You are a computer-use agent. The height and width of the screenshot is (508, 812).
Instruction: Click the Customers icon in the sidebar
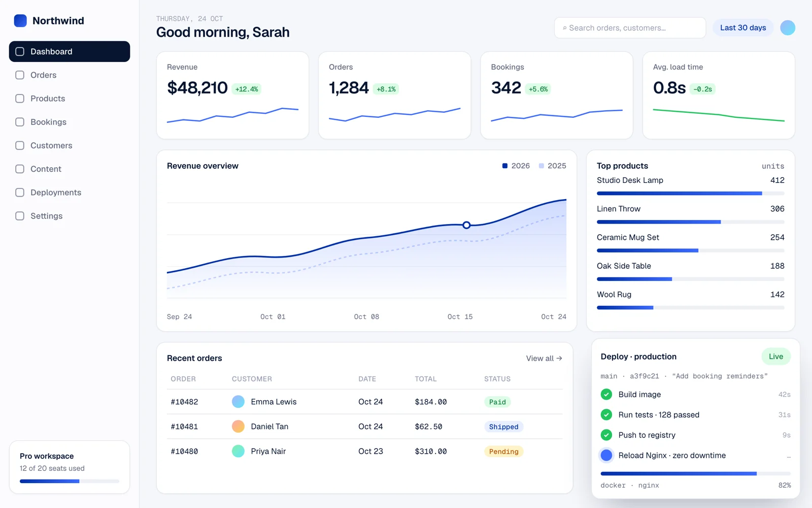point(20,145)
